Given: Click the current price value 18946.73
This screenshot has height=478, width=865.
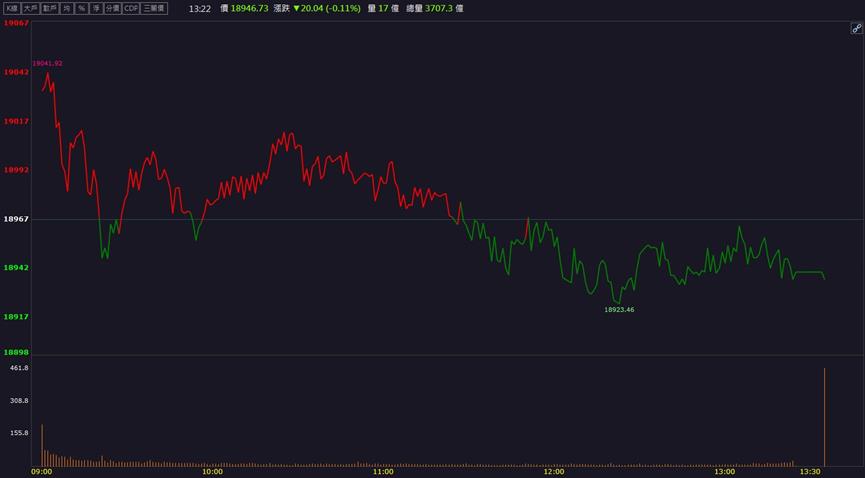Looking at the screenshot, I should (249, 9).
